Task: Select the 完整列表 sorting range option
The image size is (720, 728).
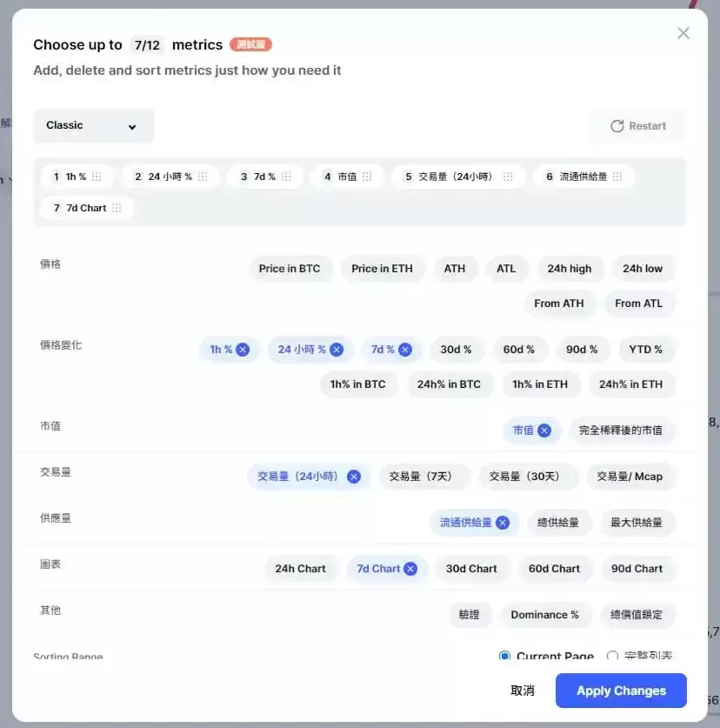Action: tap(612, 658)
